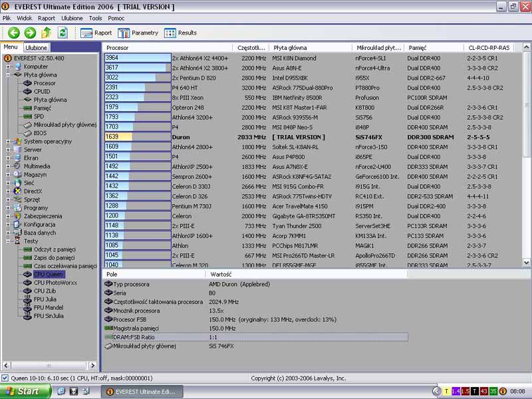Sort by the Procesor column header
The width and height of the screenshot is (532, 399).
pyautogui.click(x=168, y=48)
